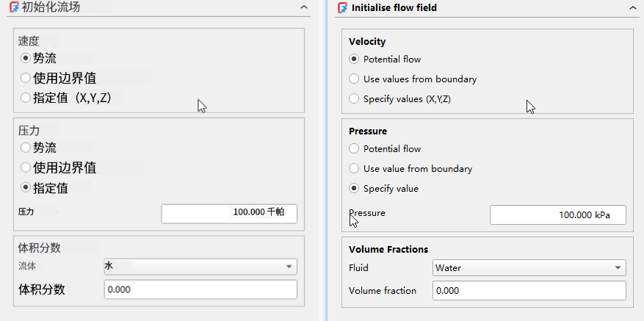Select 势流 radio under 速度

[x=26, y=58]
